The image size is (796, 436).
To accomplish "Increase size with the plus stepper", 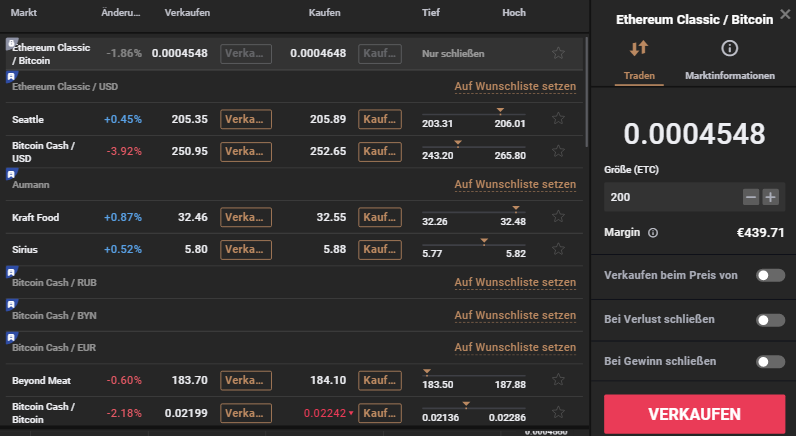I will 771,198.
